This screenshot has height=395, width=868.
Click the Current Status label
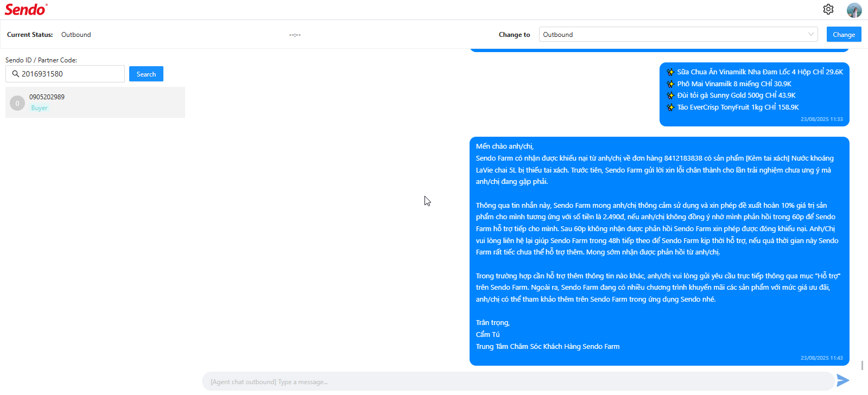30,35
